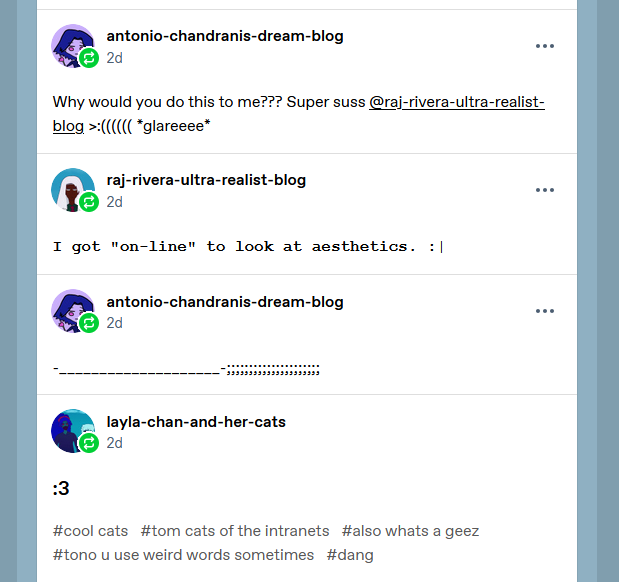Open the raj-rivera-ultra-realist-blog username link
Screen dimensions: 619x582
tap(206, 180)
